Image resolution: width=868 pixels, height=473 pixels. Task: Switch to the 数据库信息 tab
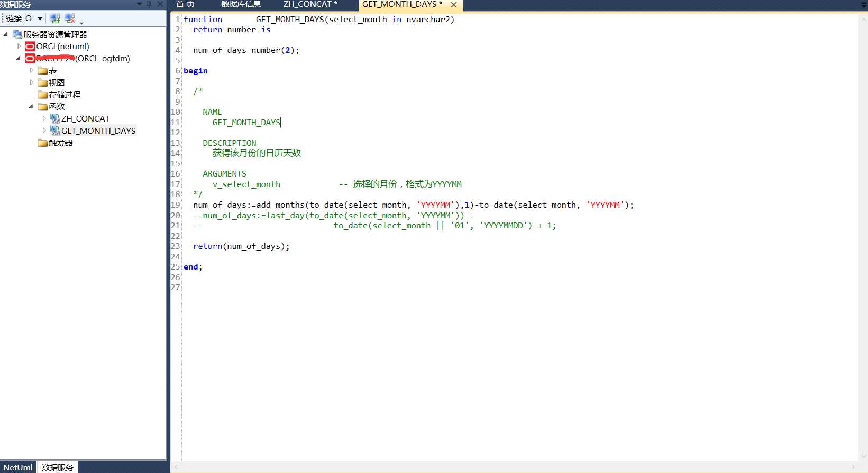pos(241,4)
